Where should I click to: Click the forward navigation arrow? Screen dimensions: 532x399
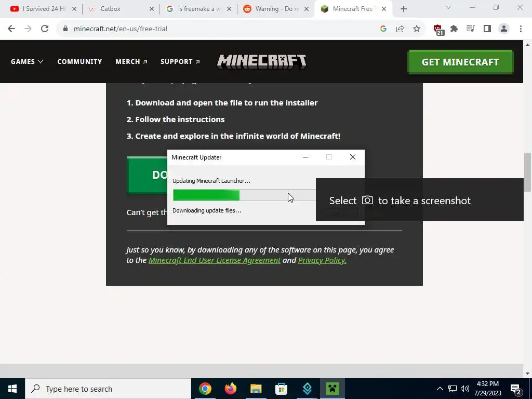point(28,29)
